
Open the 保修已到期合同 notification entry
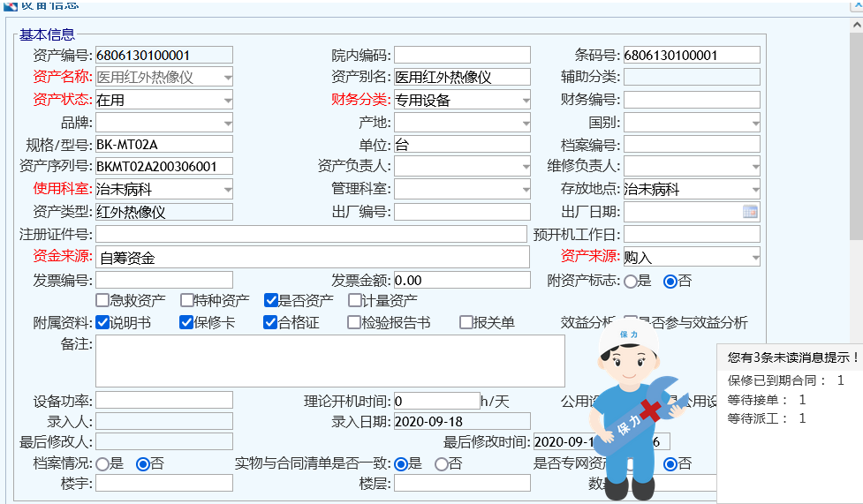(x=785, y=380)
